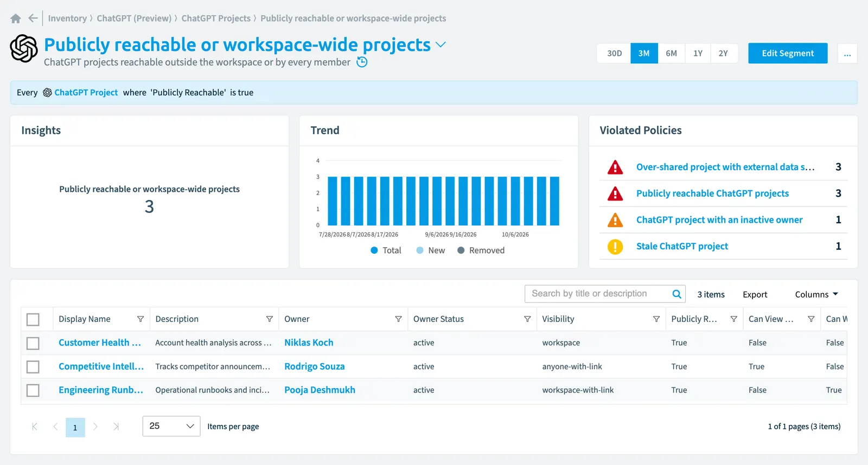Open the Owner Status column filter
The width and height of the screenshot is (868, 465).
coord(527,319)
